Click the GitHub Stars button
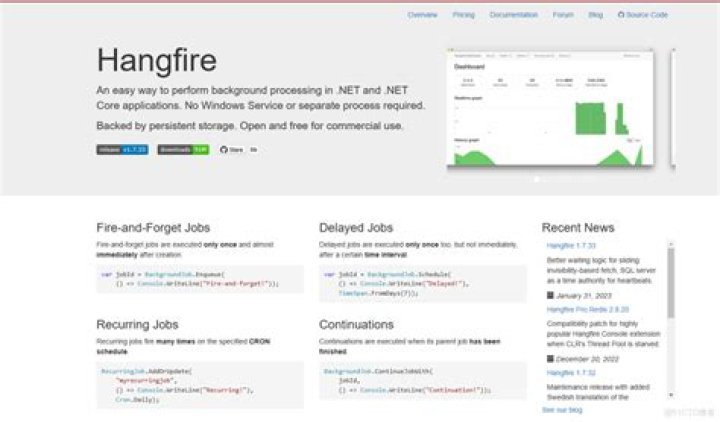720x422 pixels. click(231, 150)
